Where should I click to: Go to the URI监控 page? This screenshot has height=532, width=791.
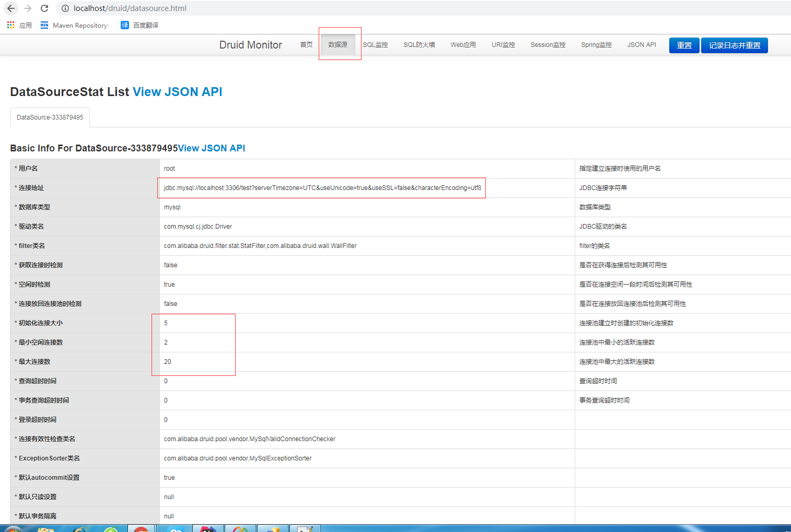click(x=503, y=44)
